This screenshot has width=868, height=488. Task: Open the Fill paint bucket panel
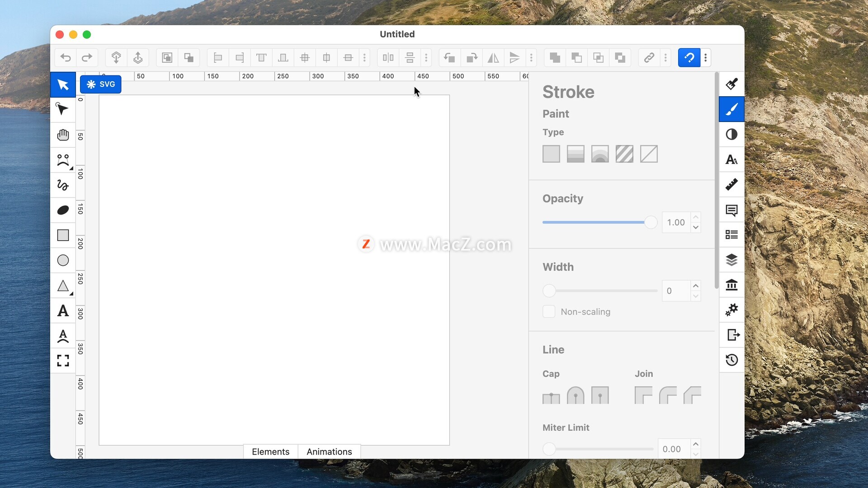coord(731,84)
